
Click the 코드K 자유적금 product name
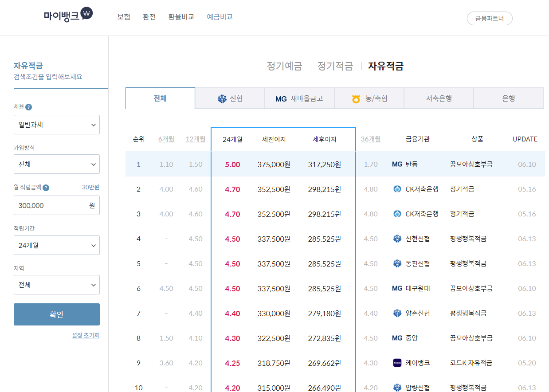point(471,363)
